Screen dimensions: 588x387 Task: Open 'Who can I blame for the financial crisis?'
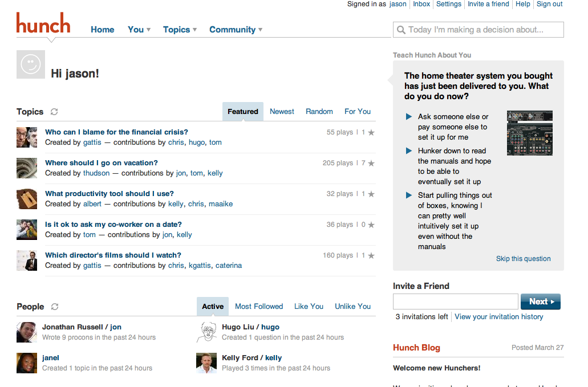116,132
